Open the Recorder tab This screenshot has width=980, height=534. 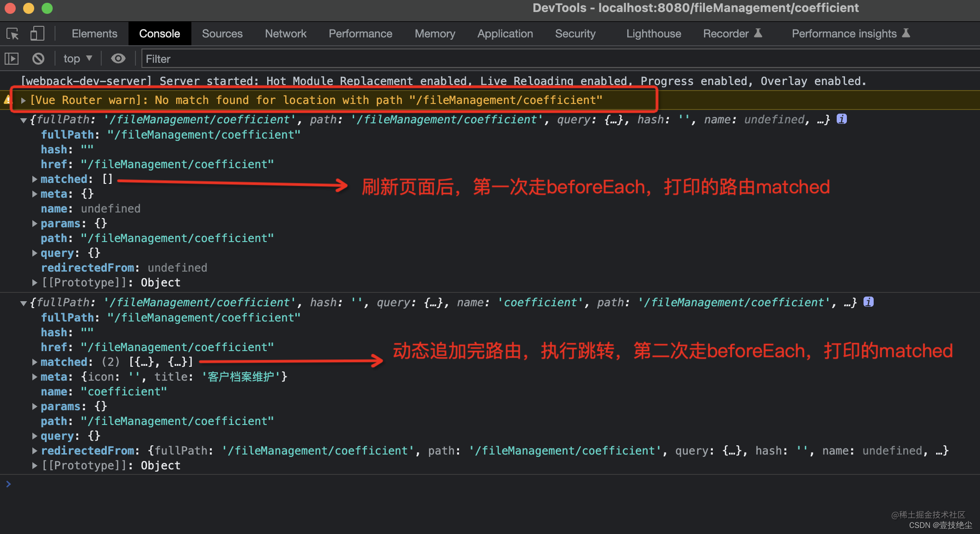click(x=732, y=34)
